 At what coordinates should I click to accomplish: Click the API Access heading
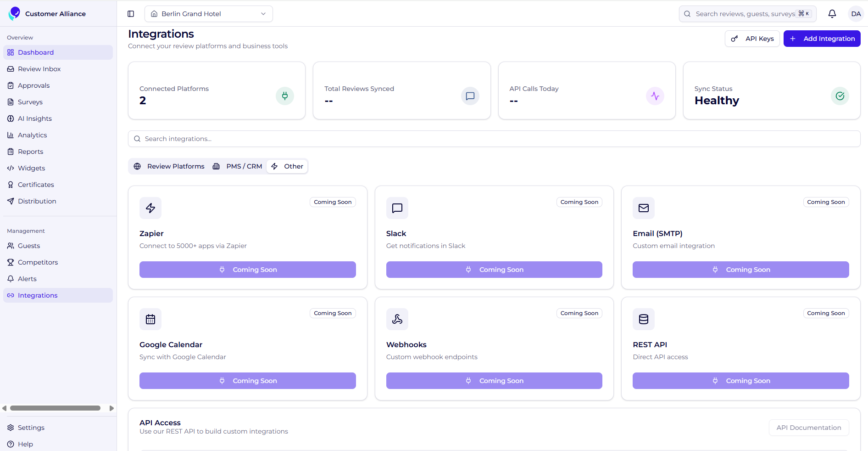(x=160, y=423)
